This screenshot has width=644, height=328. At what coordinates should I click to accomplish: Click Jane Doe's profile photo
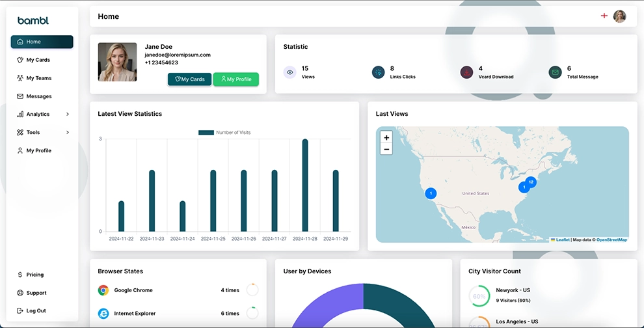pyautogui.click(x=117, y=62)
